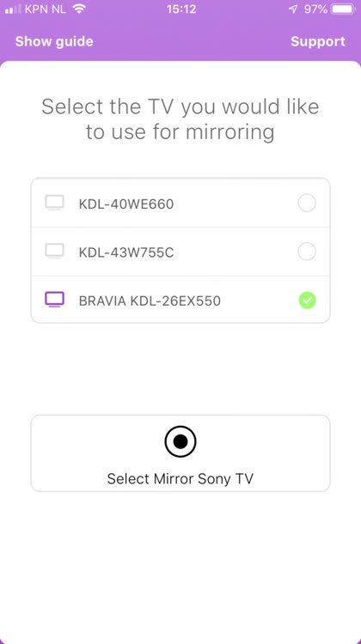
Task: Choose the BRAVIA KDL-26EX550 list entry
Action: tap(180, 301)
